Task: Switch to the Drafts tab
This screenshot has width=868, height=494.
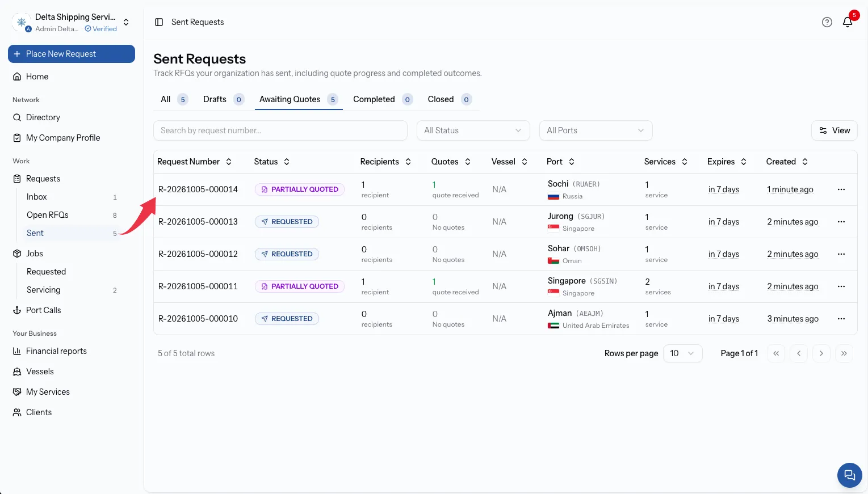Action: (224, 99)
